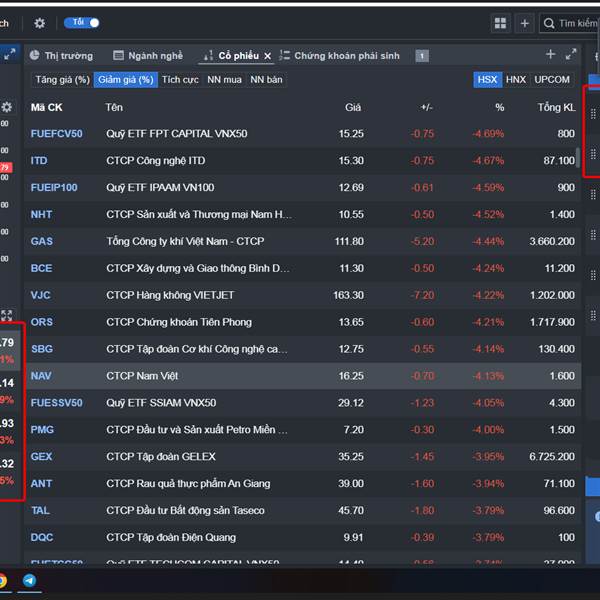
Task: Expand the stock panel to fullscreen
Action: pyautogui.click(x=571, y=54)
